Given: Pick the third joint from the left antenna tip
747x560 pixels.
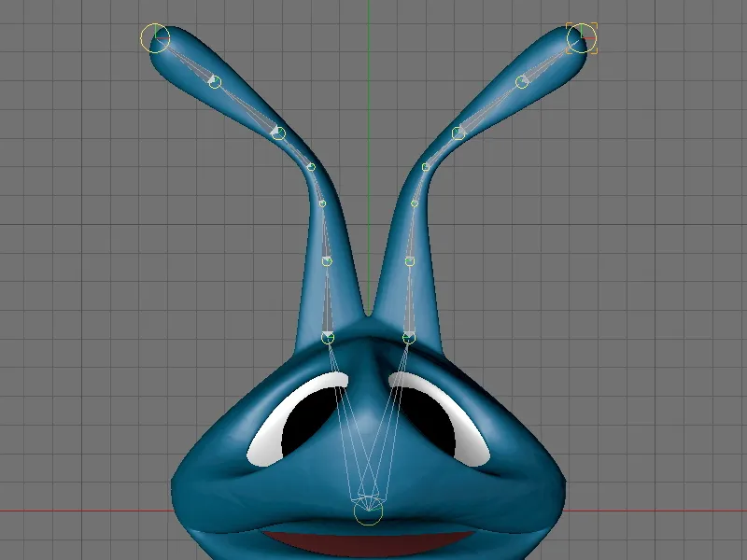Looking at the screenshot, I should (278, 133).
